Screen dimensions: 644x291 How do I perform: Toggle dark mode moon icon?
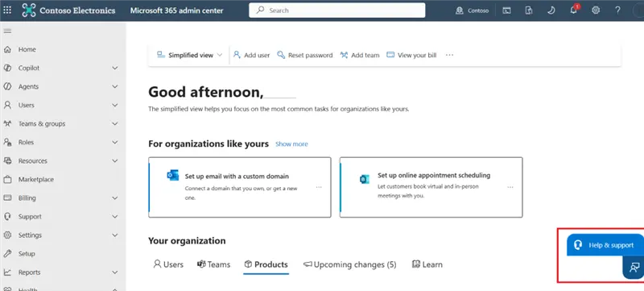tap(551, 10)
